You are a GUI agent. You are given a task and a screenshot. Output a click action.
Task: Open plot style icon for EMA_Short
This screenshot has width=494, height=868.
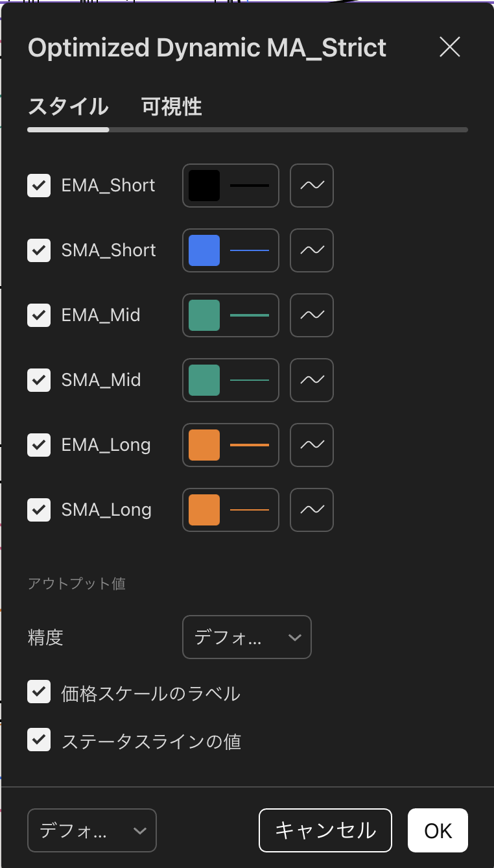pos(312,186)
